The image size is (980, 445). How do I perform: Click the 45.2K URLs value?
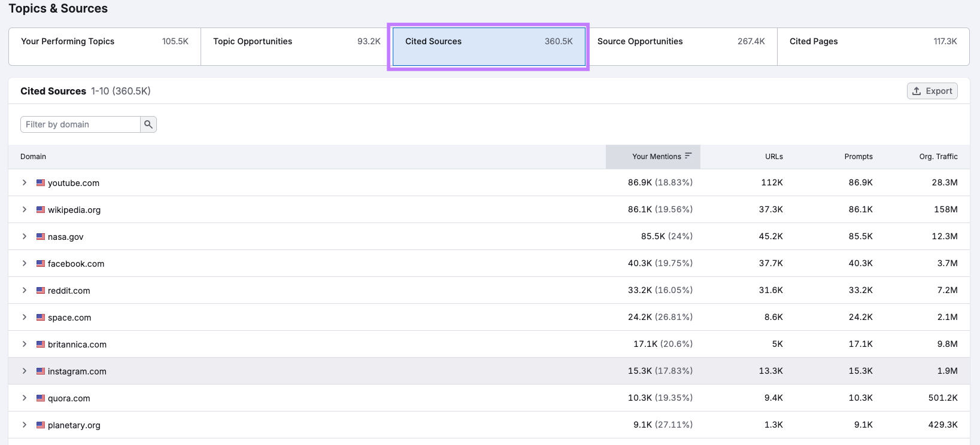[x=771, y=236]
